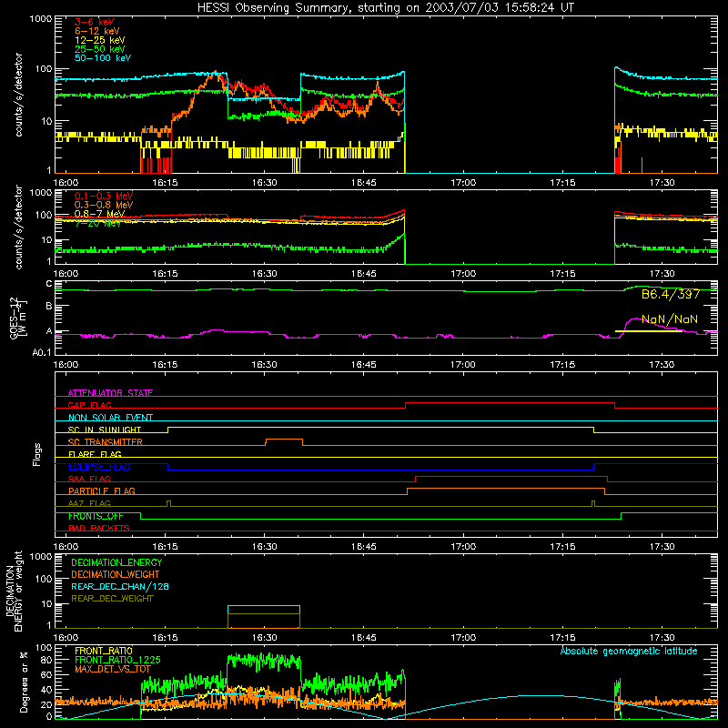Image resolution: width=728 pixels, height=728 pixels.
Task: Click counts/s/detector axis title of top panel
Action: point(18,95)
